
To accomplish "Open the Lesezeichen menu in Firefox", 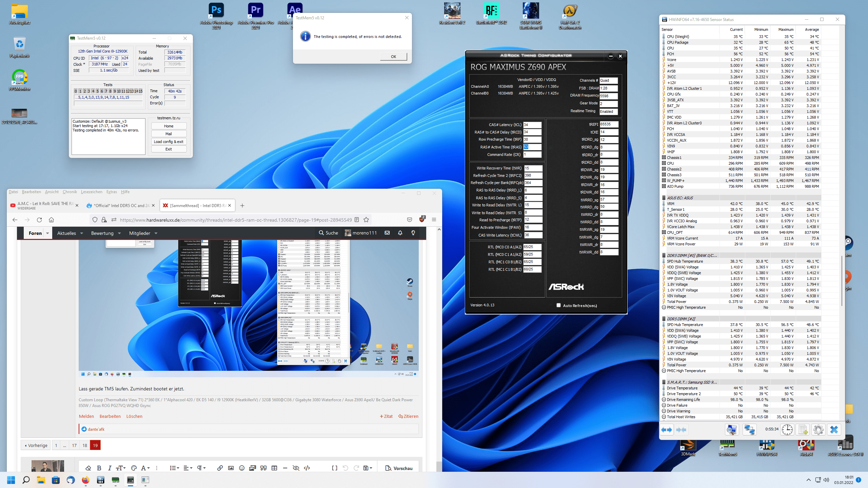I will (x=92, y=192).
